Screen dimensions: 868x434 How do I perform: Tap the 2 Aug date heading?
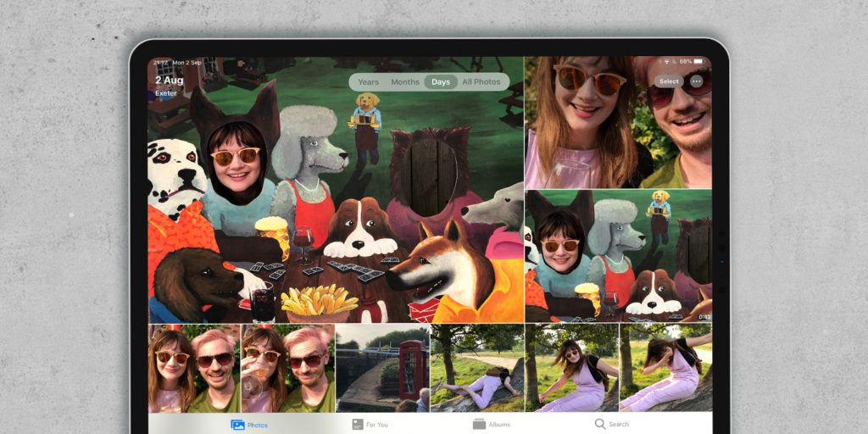(169, 81)
